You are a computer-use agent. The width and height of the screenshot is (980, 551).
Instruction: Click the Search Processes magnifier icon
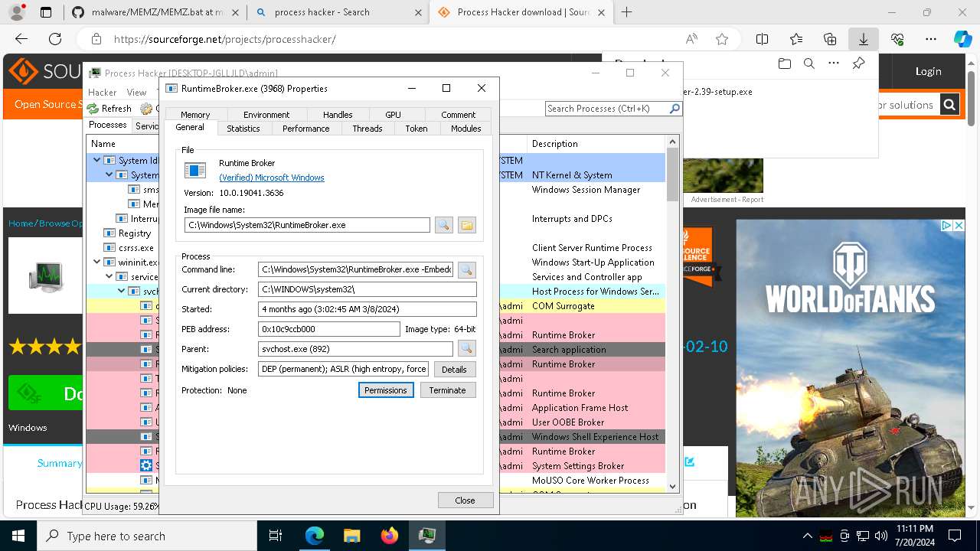(675, 109)
